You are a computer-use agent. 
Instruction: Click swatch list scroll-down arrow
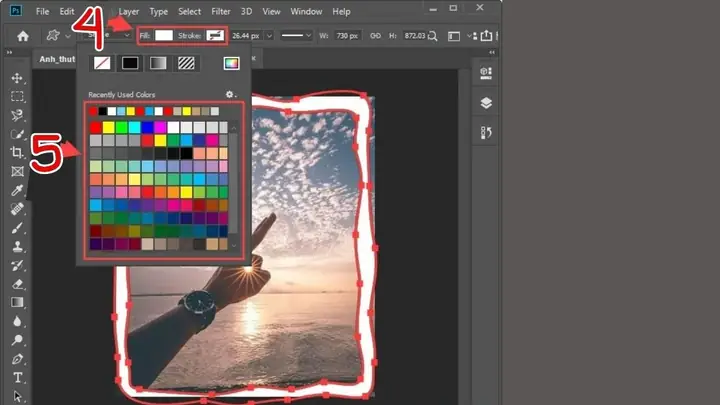pos(234,246)
